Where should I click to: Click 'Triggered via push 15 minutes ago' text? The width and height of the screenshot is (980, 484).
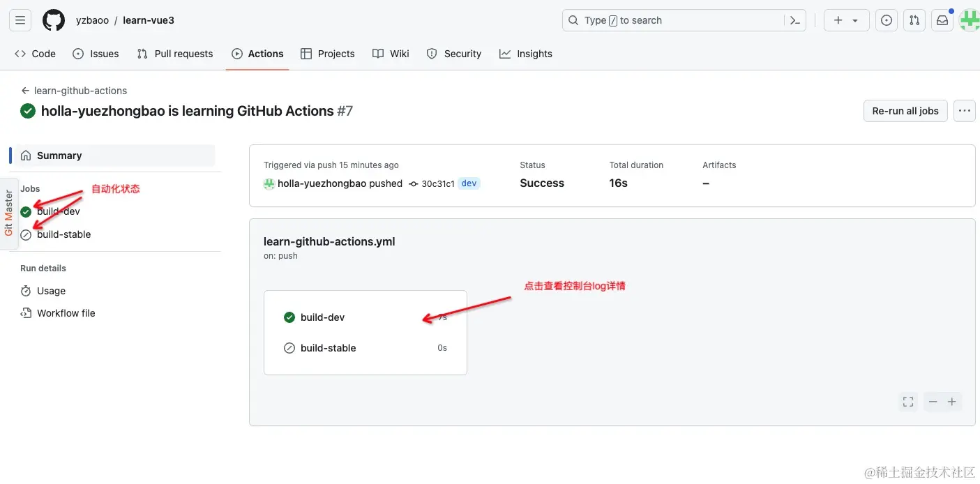point(331,165)
